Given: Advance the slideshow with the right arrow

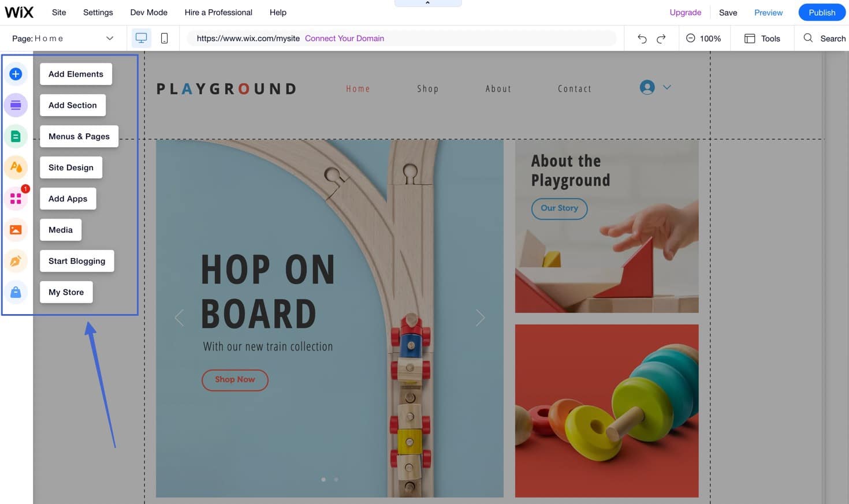Looking at the screenshot, I should click(480, 318).
